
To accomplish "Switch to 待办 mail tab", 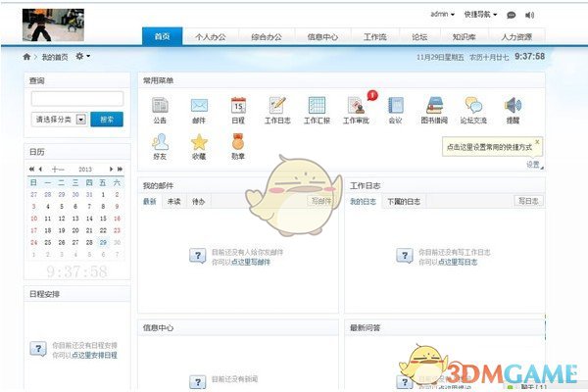I will pos(198,202).
